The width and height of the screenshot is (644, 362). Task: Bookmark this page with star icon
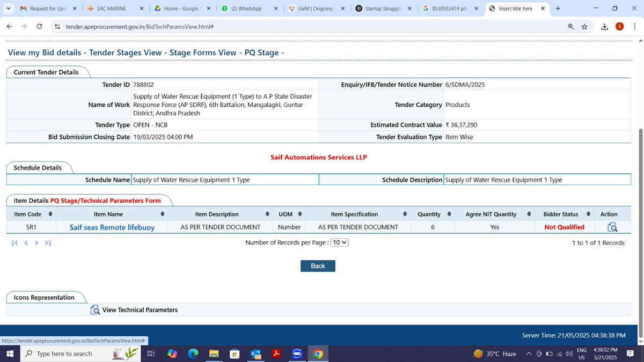pyautogui.click(x=584, y=26)
